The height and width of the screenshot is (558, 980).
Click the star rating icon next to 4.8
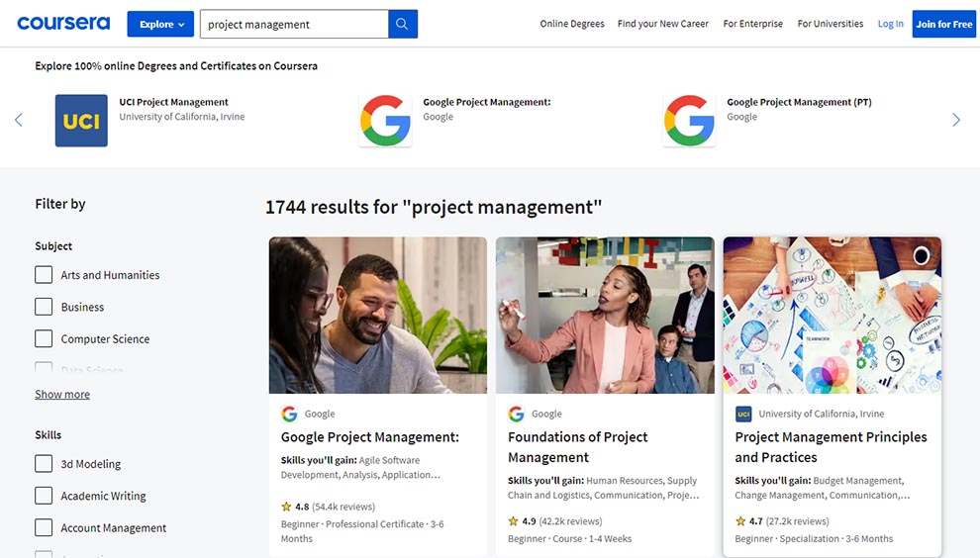click(x=286, y=507)
